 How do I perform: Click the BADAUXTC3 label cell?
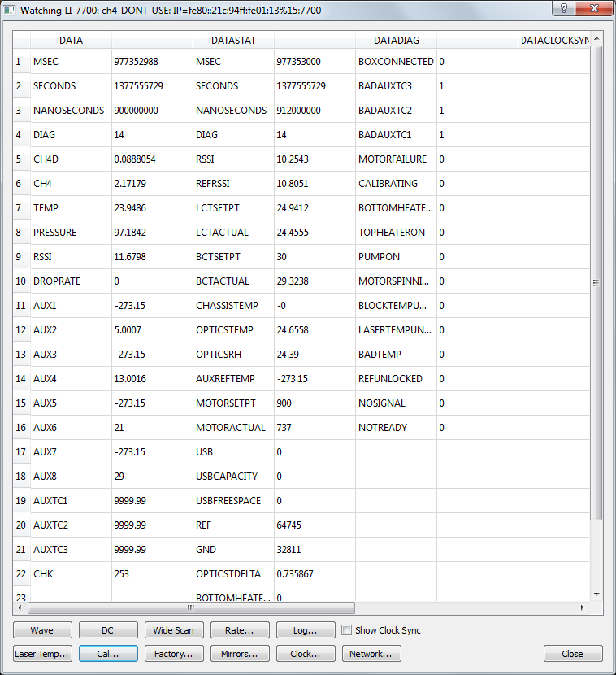point(397,86)
